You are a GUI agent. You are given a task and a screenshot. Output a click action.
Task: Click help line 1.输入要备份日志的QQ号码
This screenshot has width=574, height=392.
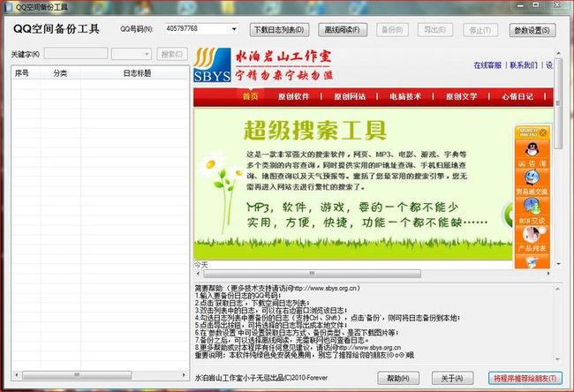(238, 296)
